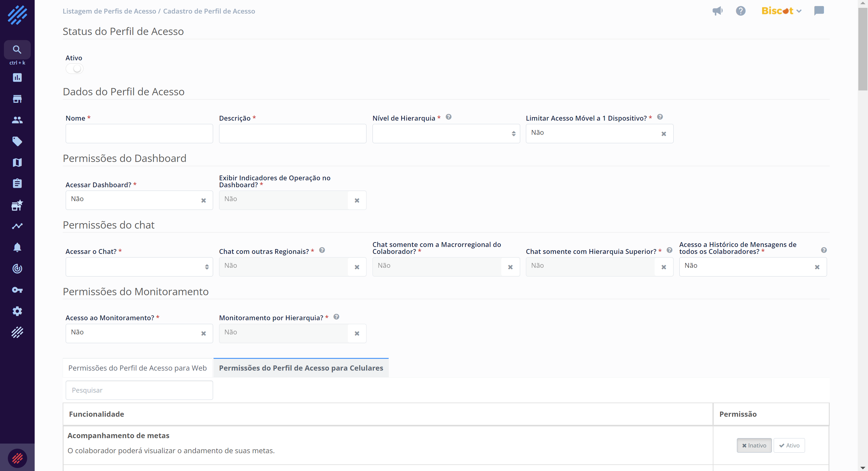
Task: Click the search icon in sidebar
Action: point(17,49)
